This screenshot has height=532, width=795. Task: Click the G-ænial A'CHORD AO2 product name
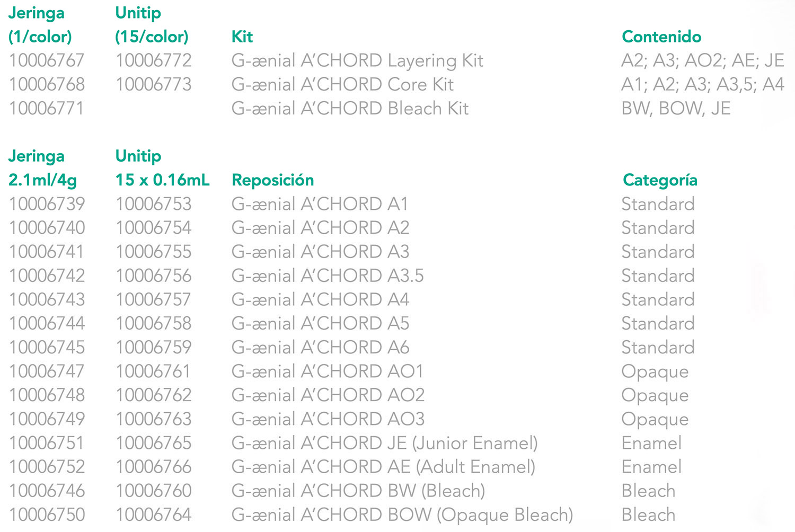pos(328,395)
